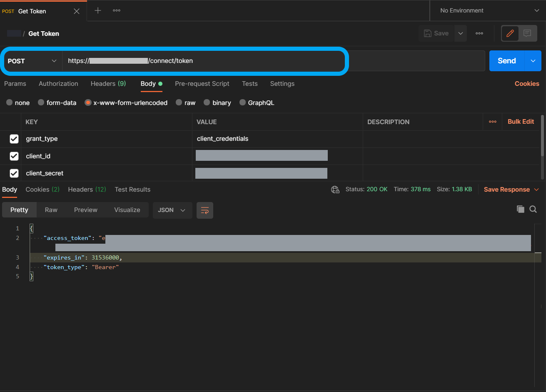Image resolution: width=546 pixels, height=392 pixels.
Task: Open the comments icon
Action: coord(527,33)
